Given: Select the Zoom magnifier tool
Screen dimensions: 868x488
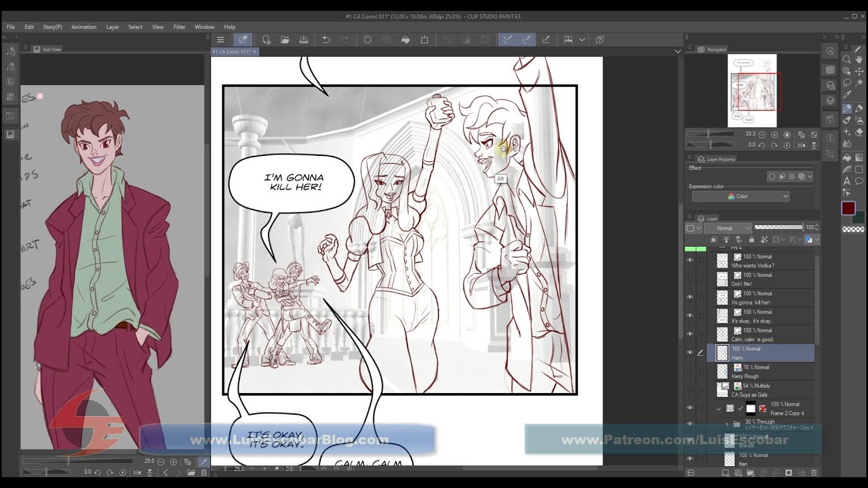Looking at the screenshot, I should point(847,59).
